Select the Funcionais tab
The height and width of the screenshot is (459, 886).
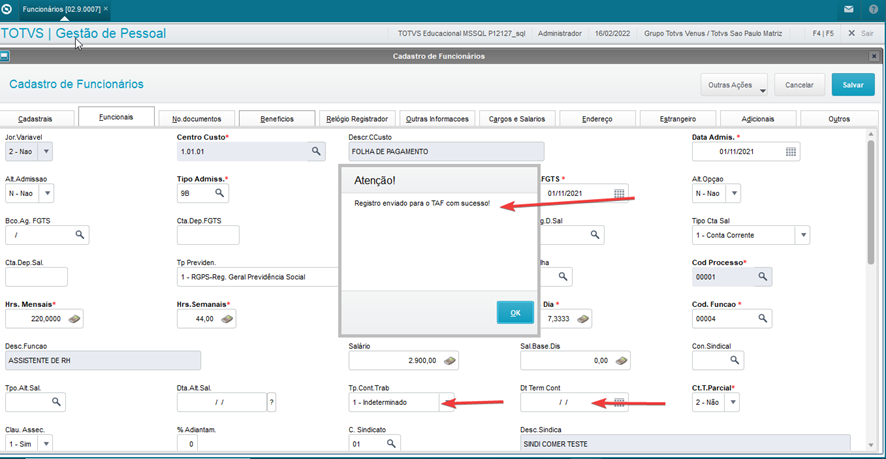116,117
